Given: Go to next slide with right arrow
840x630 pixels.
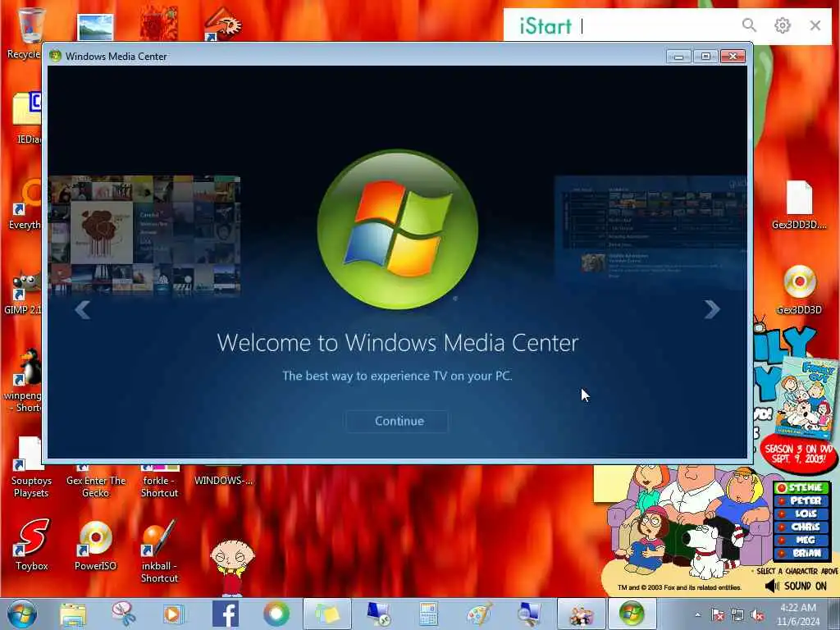Looking at the screenshot, I should (712, 309).
